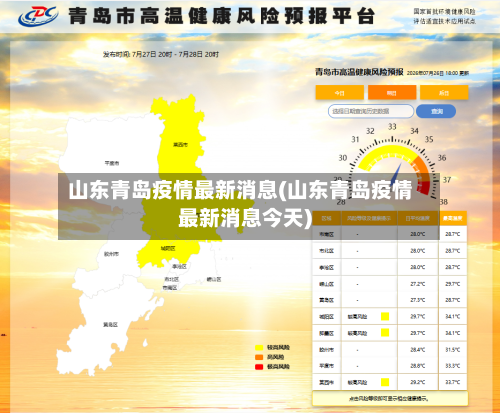Click 胶州市 in the table's region column

click(x=326, y=350)
